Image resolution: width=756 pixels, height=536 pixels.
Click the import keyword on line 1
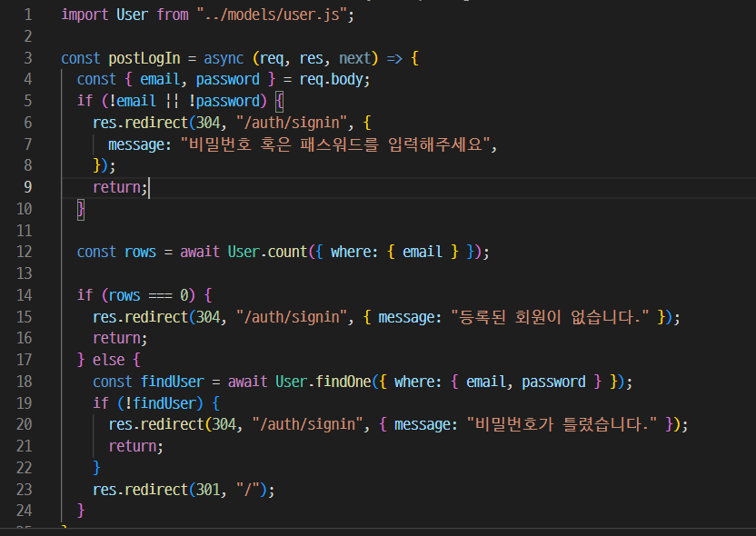point(85,15)
